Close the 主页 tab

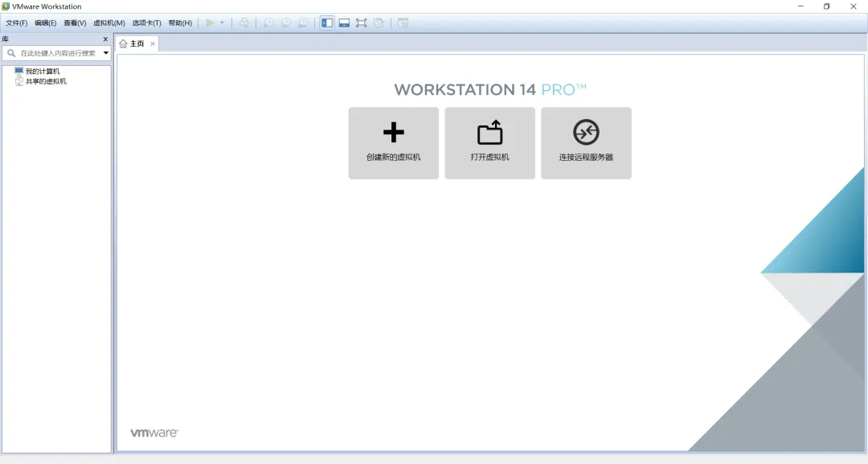[152, 43]
